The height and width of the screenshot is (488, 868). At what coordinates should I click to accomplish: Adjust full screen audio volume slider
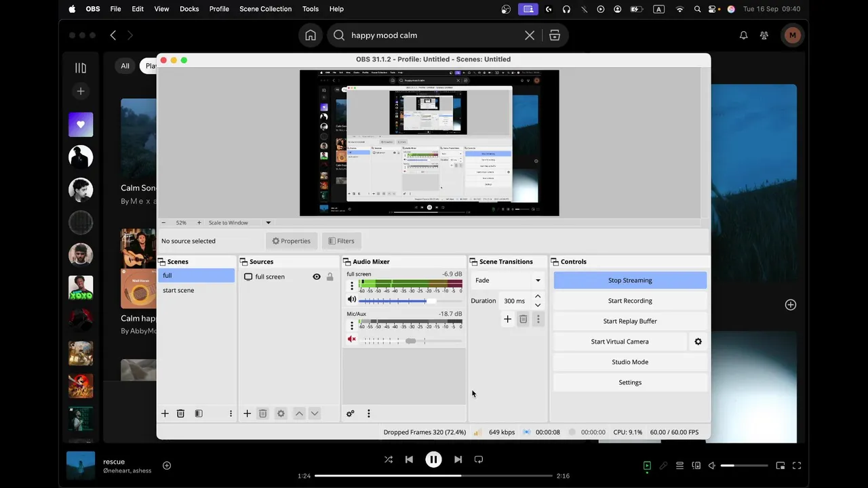[x=410, y=300]
